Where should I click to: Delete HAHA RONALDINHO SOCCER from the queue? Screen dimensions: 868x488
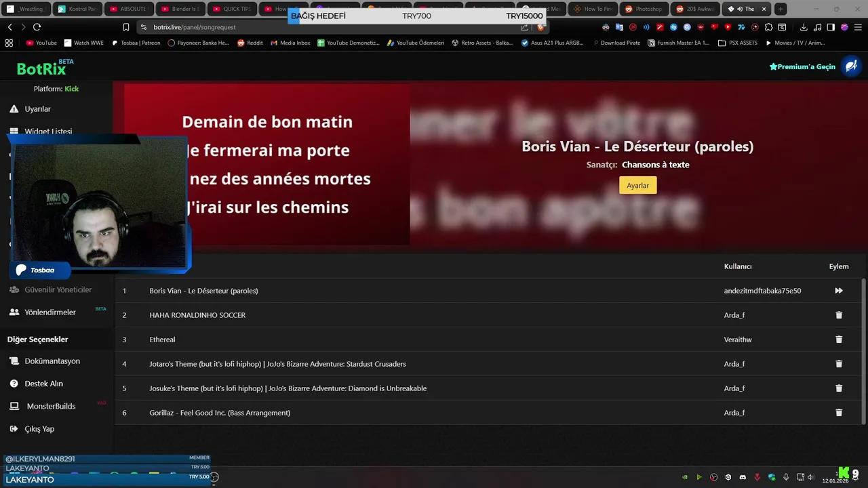click(x=839, y=315)
